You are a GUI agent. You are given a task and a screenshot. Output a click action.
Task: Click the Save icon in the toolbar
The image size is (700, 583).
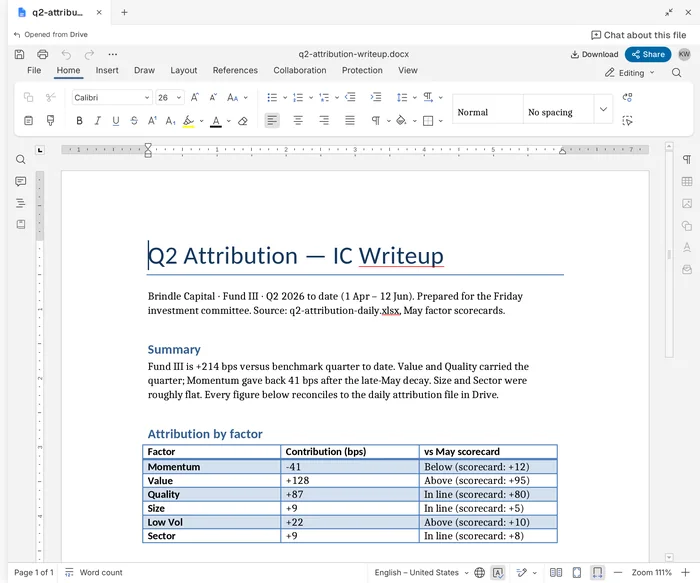pos(19,54)
